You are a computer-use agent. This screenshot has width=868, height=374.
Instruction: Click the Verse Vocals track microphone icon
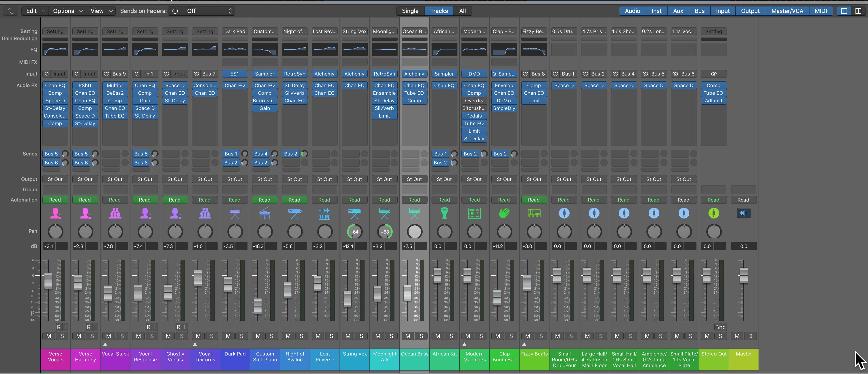pos(56,213)
